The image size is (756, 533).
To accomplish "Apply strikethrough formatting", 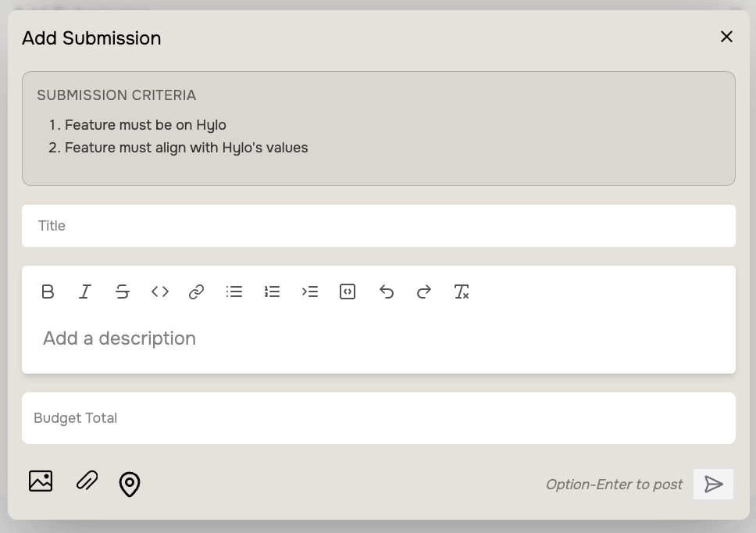I will tap(123, 292).
